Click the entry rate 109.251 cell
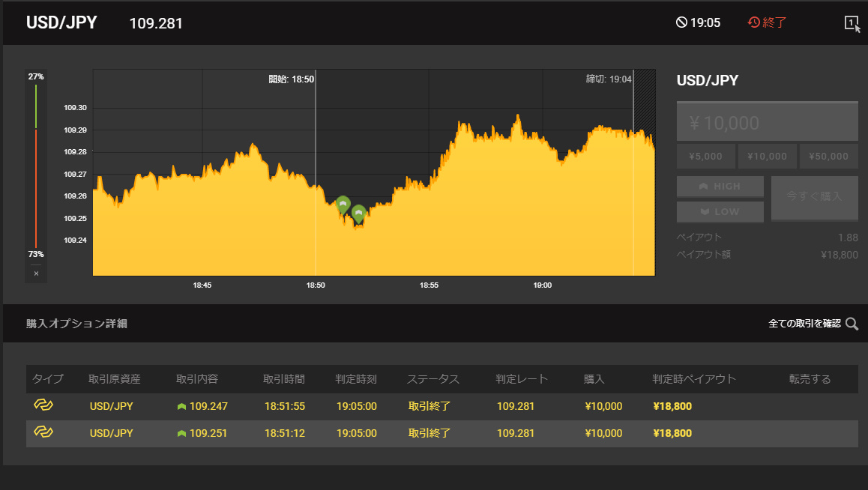The height and width of the screenshot is (490, 868). point(208,433)
